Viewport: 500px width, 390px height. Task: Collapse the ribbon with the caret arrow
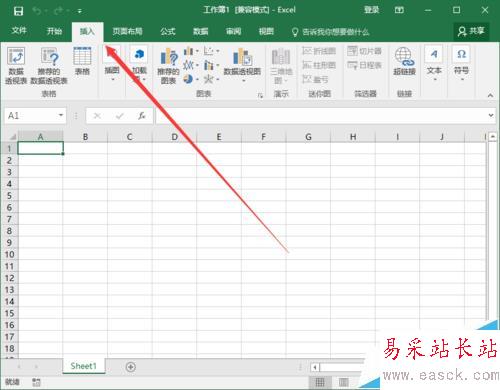(x=490, y=95)
